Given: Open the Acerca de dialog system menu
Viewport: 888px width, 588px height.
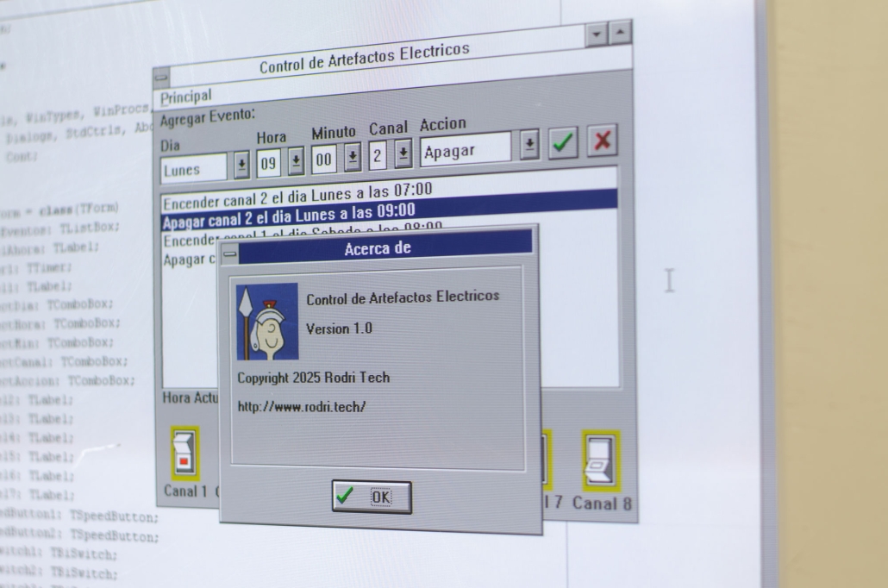Looking at the screenshot, I should tap(228, 254).
